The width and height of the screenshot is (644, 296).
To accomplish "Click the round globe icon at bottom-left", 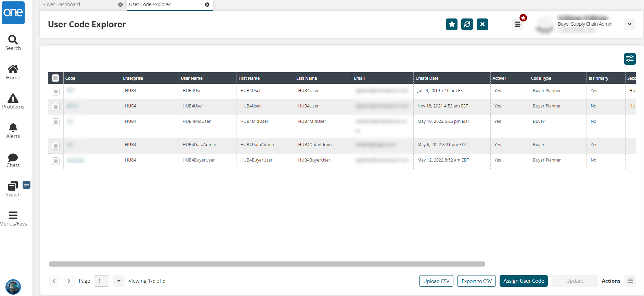I will click(x=13, y=287).
